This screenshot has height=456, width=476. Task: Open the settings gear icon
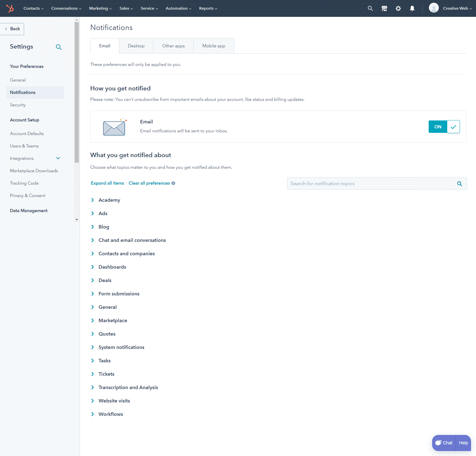click(x=398, y=8)
